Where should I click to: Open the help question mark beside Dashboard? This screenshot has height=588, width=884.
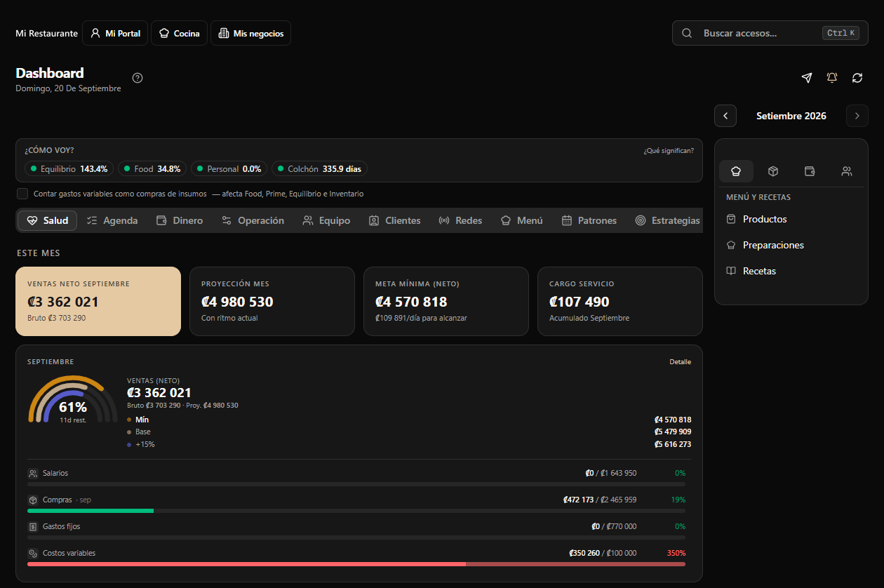tap(138, 78)
